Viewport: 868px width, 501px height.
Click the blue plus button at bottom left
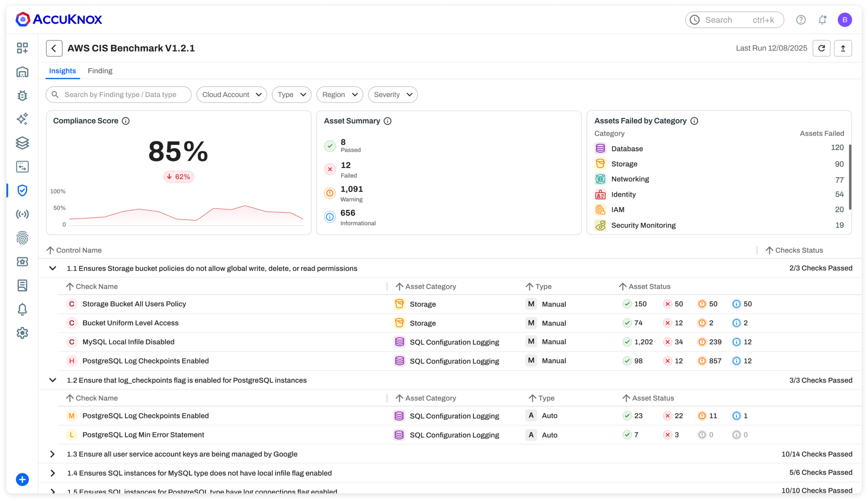pyautogui.click(x=22, y=479)
